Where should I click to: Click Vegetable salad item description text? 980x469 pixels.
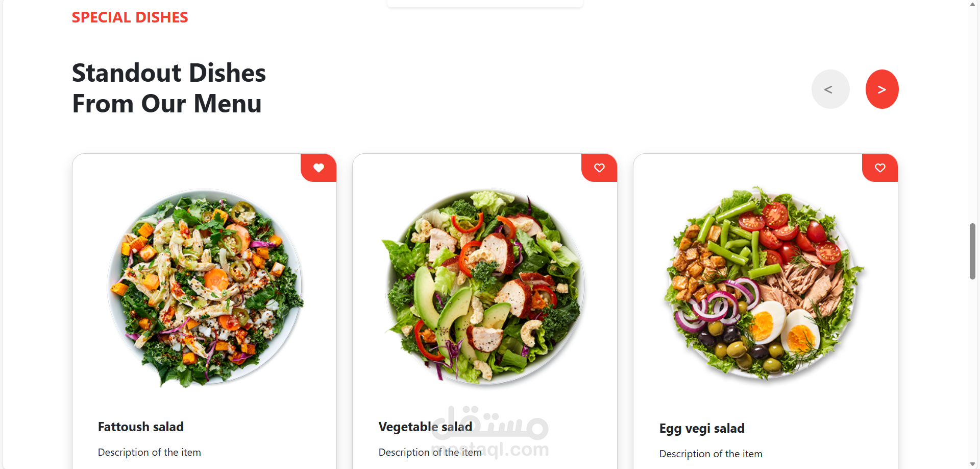pos(430,453)
